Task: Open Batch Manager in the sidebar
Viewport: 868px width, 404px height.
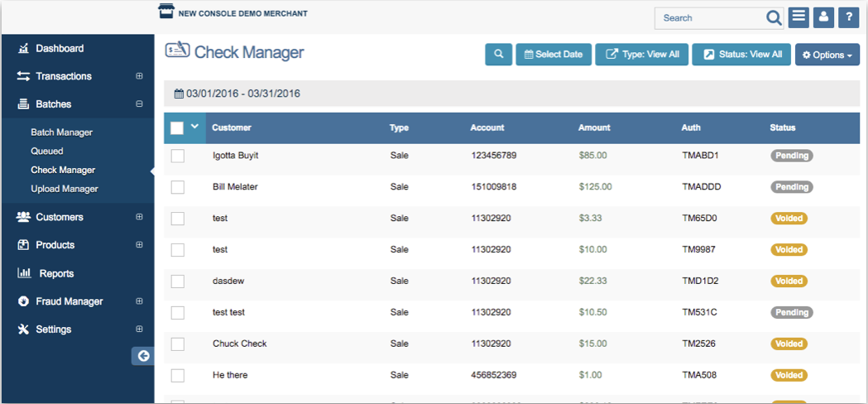Action: point(61,132)
